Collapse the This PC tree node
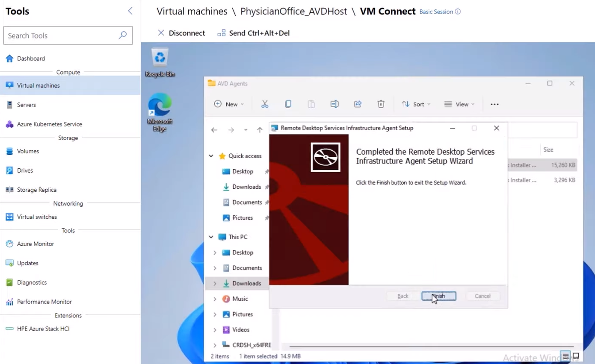 (211, 237)
